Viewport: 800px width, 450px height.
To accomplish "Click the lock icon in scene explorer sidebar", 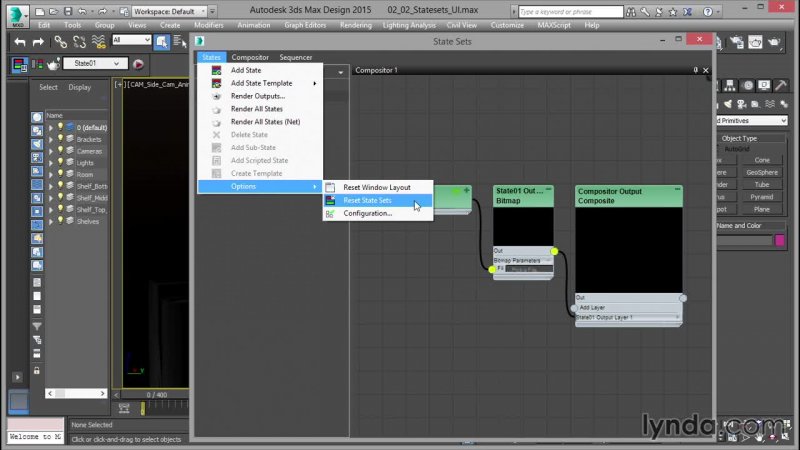I will pos(37,370).
